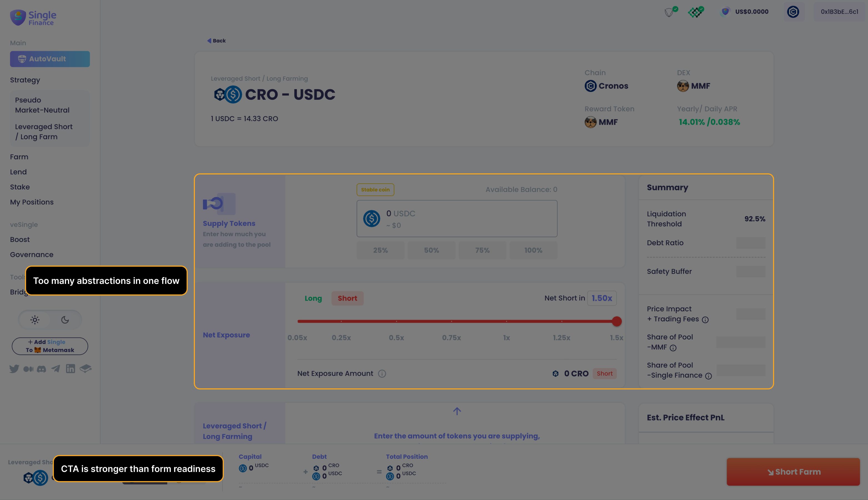Open the Farm section
868x500 pixels.
pyautogui.click(x=19, y=157)
